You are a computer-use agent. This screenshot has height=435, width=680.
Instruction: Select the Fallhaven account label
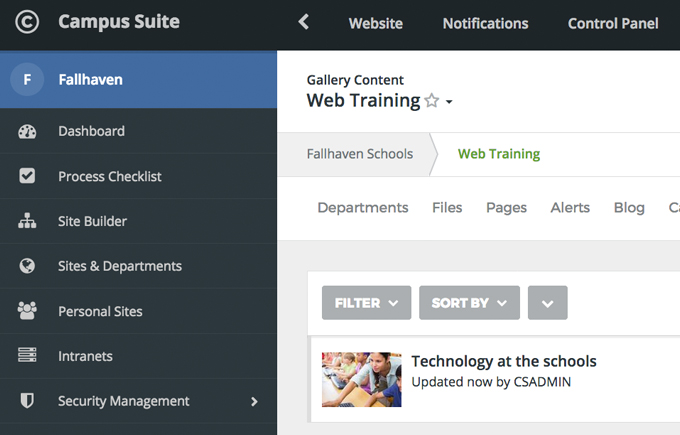pos(91,80)
